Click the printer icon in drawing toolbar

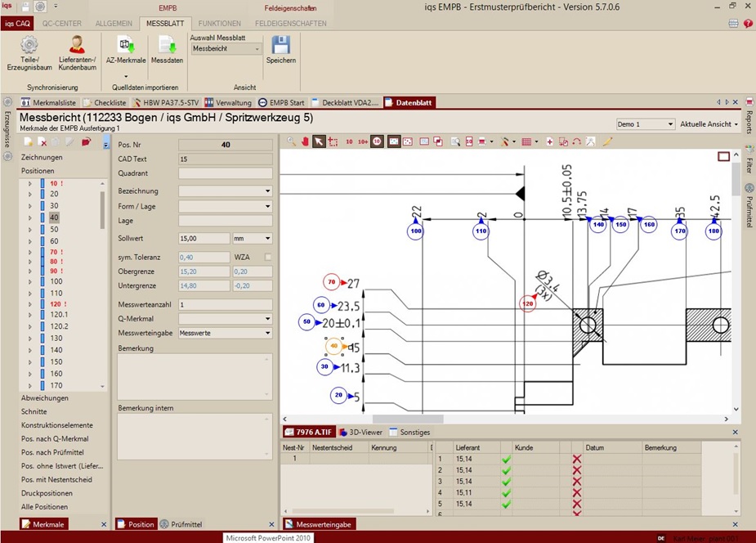(481, 141)
